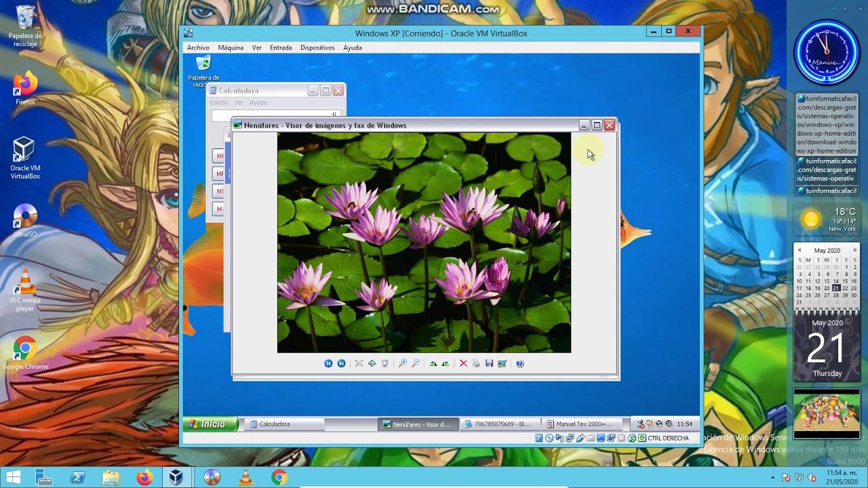
Task: Switch to 786785875689 taskbar button
Action: tap(500, 424)
